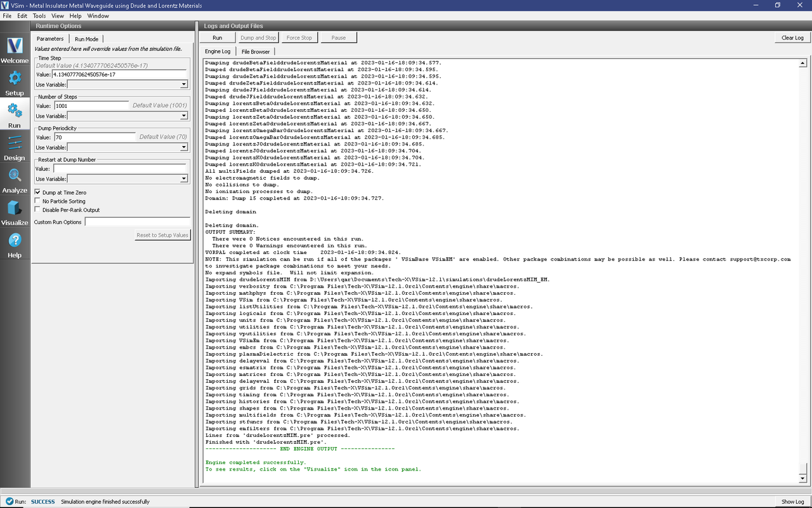The width and height of the screenshot is (812, 508).
Task: Enable Disable Per-Rank Output checkbox
Action: pyautogui.click(x=37, y=210)
